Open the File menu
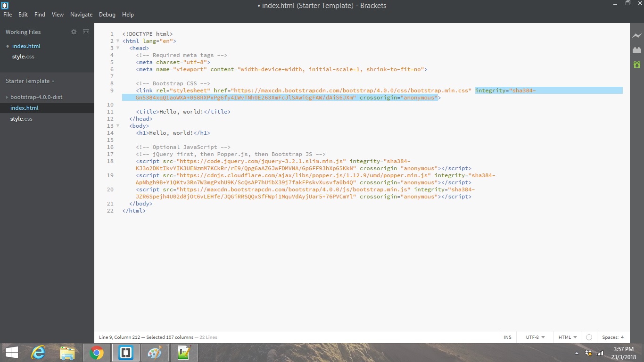The image size is (644, 362). 8,15
